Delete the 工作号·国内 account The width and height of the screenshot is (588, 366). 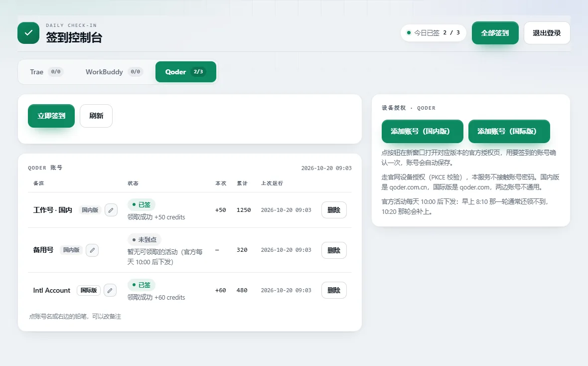coord(334,210)
